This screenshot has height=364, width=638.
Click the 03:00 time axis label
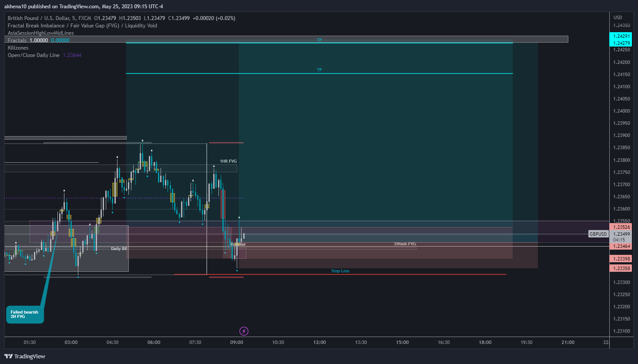coord(71,342)
